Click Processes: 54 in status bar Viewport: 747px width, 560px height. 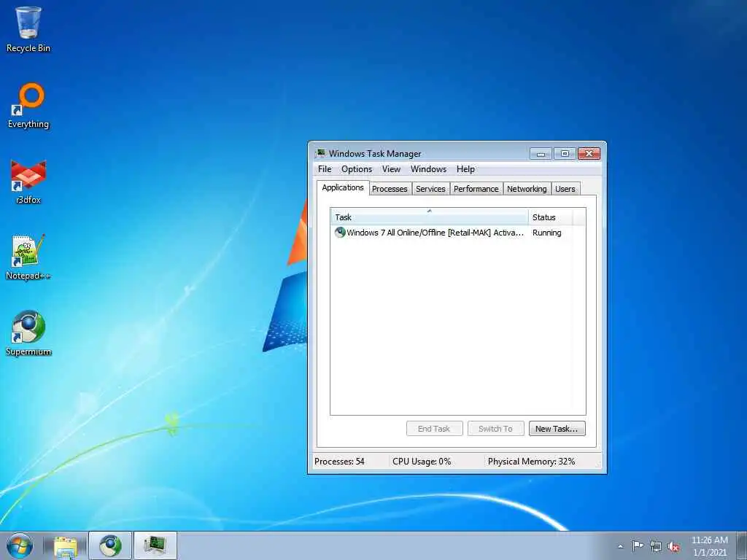(339, 462)
